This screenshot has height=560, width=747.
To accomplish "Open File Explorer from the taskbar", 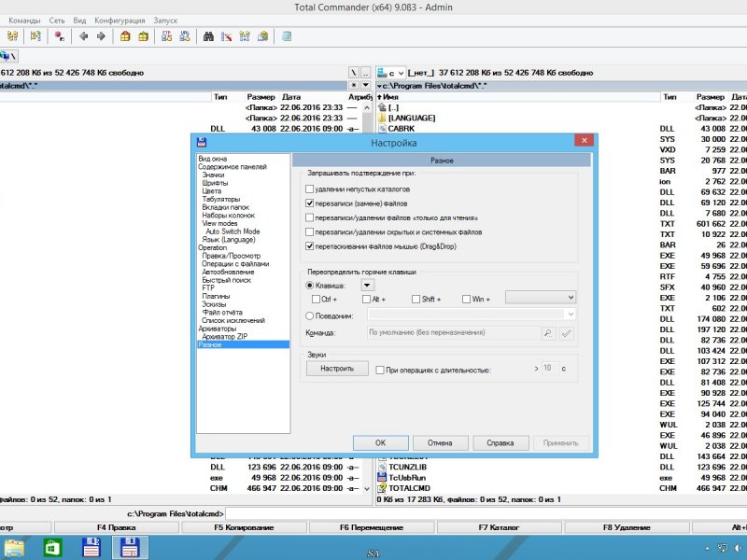I will (x=14, y=548).
